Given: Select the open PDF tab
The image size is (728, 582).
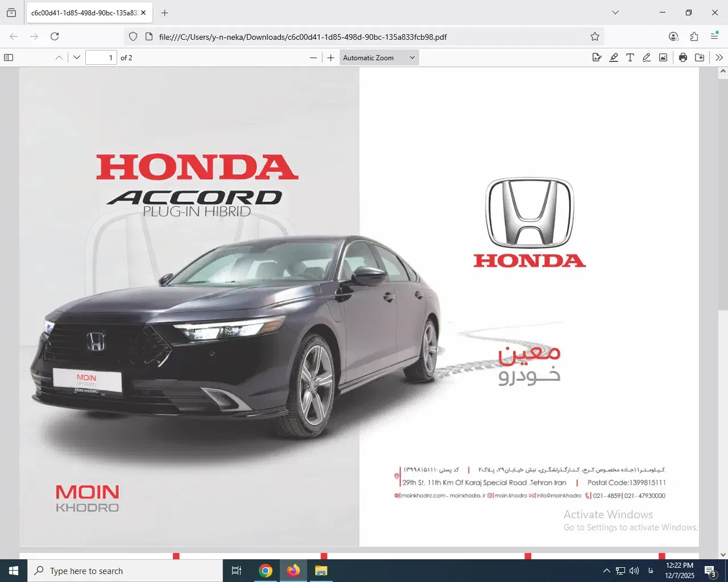Looking at the screenshot, I should point(84,13).
